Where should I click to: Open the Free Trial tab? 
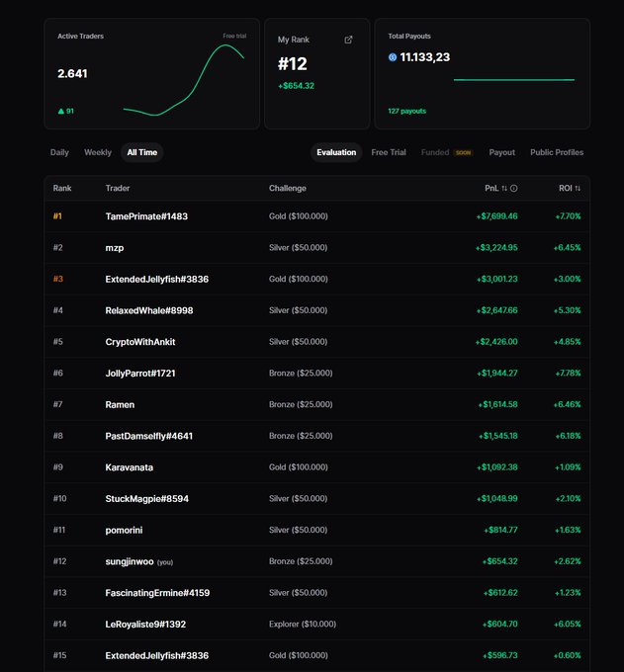389,152
